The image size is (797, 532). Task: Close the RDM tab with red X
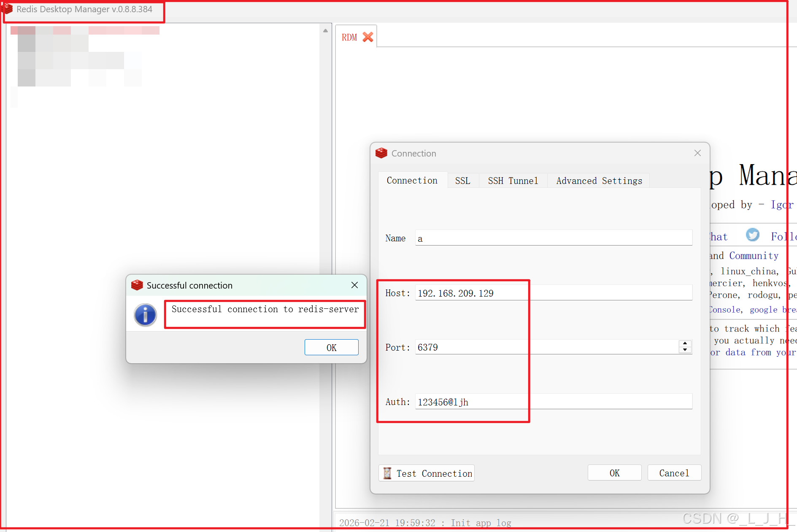click(368, 37)
